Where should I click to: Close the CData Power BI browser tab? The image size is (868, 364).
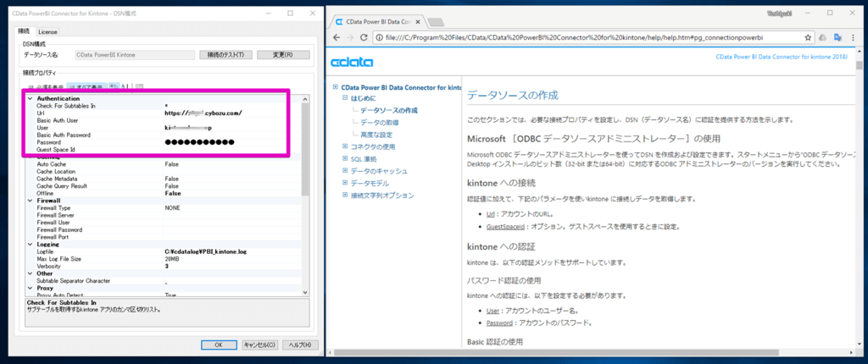417,22
